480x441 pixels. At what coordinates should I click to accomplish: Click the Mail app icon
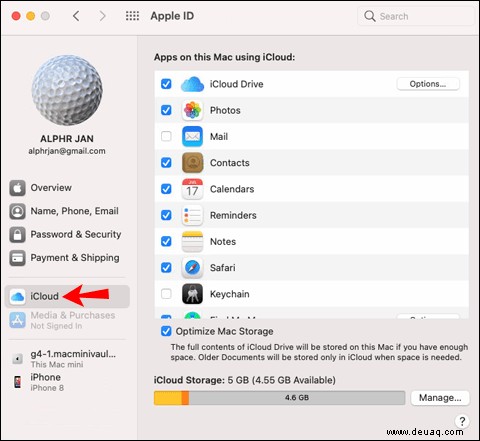coord(192,136)
